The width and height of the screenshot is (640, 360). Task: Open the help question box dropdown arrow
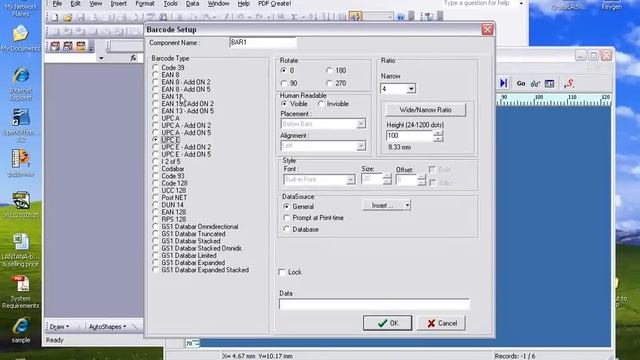click(521, 4)
